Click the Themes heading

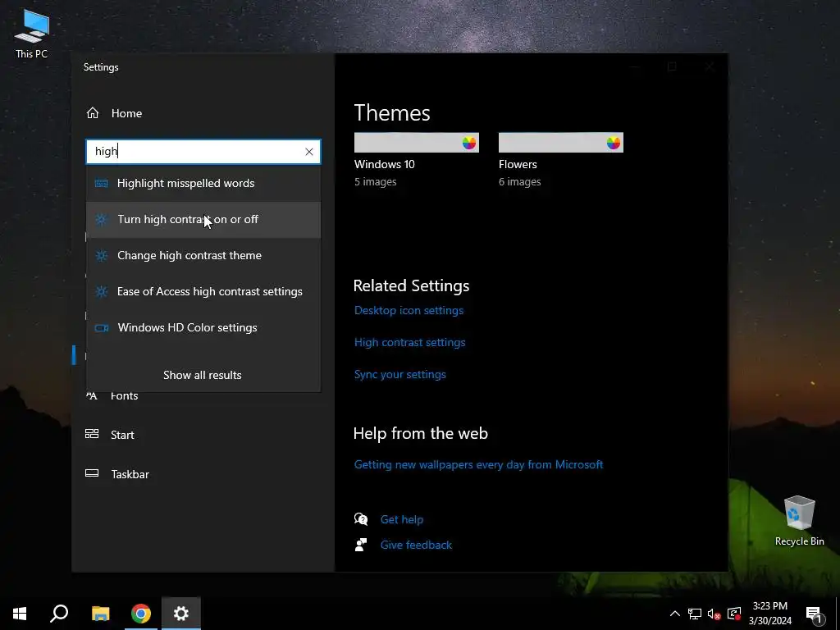pos(392,113)
